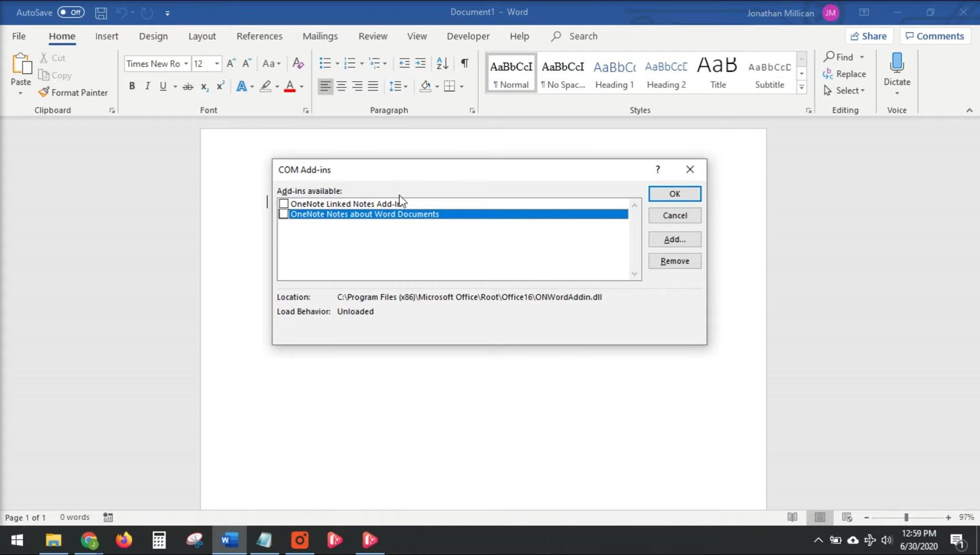This screenshot has height=555, width=980.
Task: Check OneNote Notes about Word Documents checkbox
Action: tap(284, 214)
